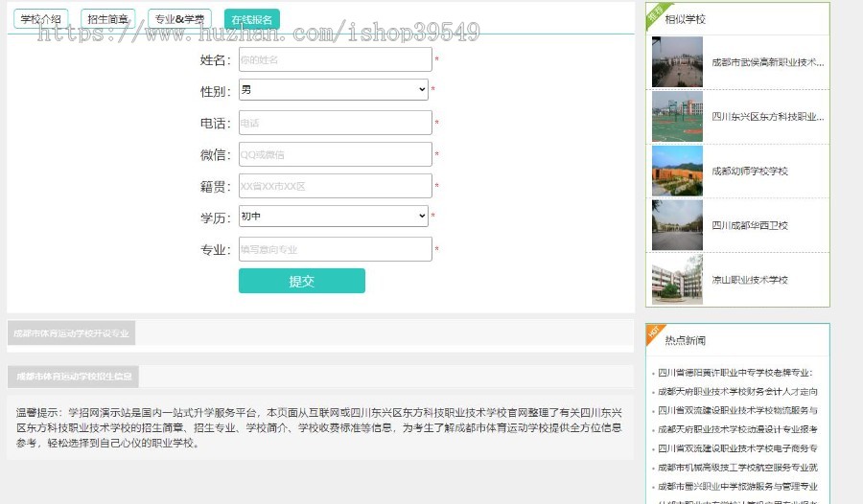Image resolution: width=863 pixels, height=504 pixels.
Task: Open the 凉山职业技术学校 link
Action: (x=750, y=280)
